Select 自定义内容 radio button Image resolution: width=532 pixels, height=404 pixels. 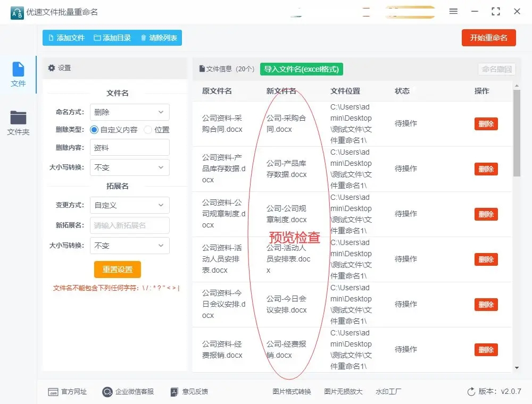(x=94, y=130)
